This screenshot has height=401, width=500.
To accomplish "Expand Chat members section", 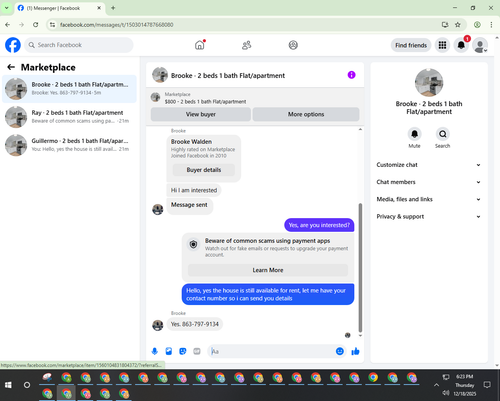I will tap(429, 182).
